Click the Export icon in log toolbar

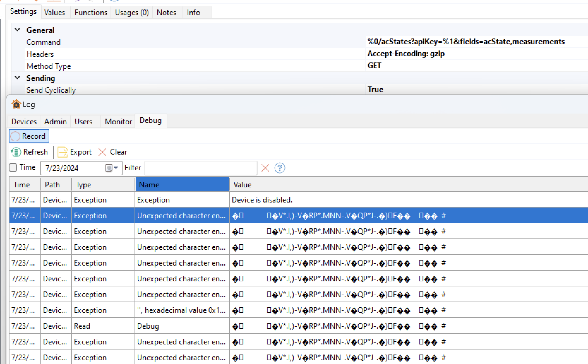click(x=63, y=152)
